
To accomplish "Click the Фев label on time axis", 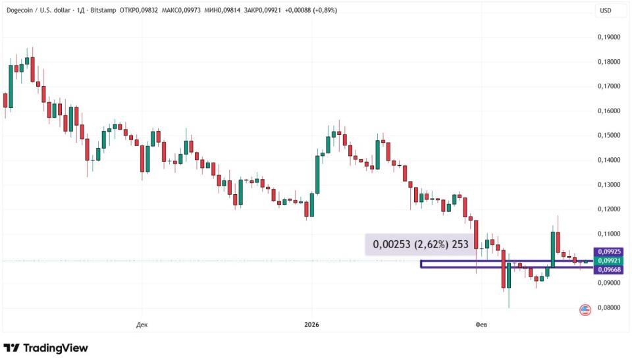I will click(481, 325).
